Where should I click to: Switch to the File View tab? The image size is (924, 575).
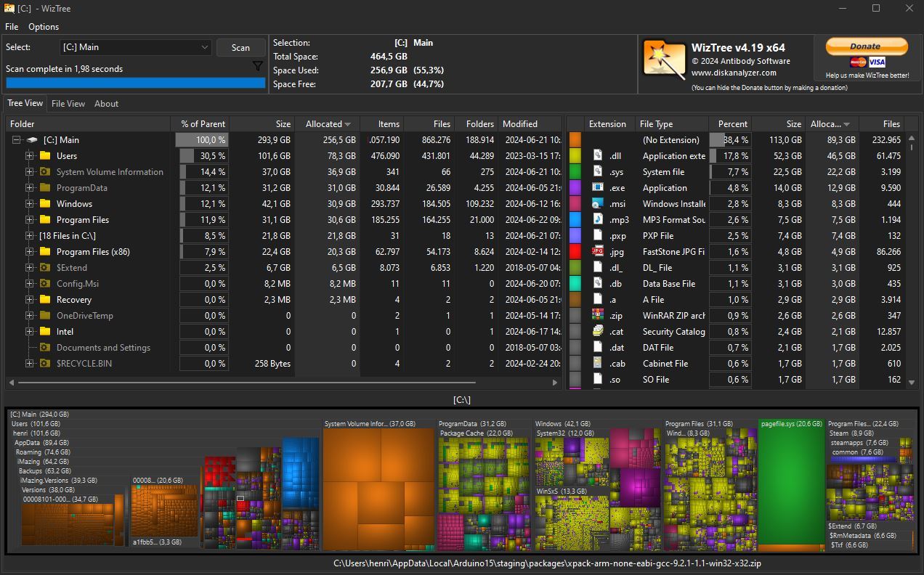[68, 104]
